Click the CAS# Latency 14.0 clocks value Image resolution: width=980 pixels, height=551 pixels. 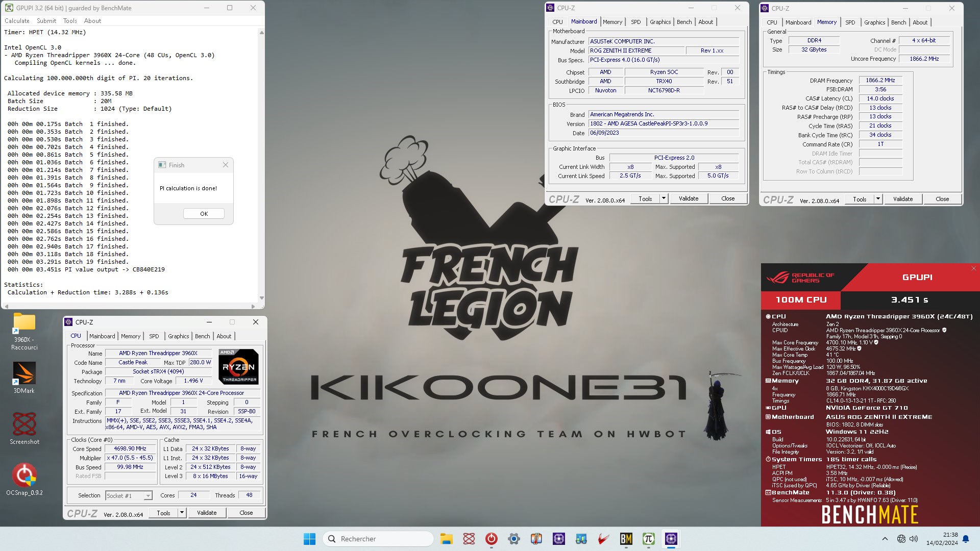tap(880, 98)
